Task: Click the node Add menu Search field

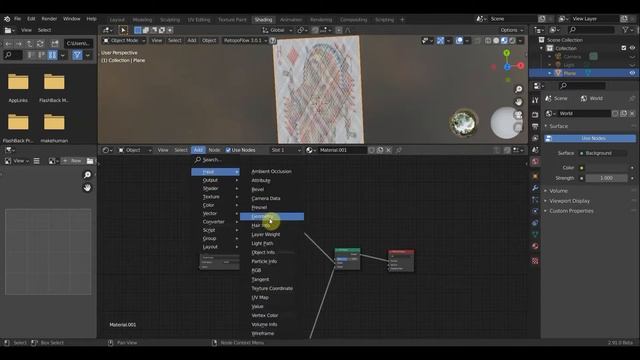Action: tap(216, 160)
